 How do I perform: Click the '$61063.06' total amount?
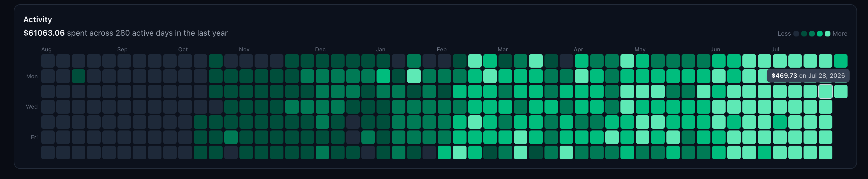click(x=44, y=33)
